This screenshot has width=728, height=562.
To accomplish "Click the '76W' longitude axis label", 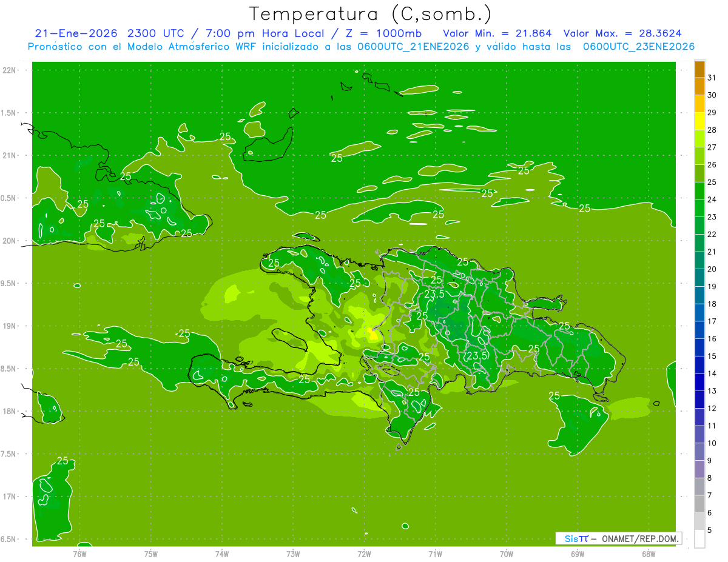I will [x=80, y=554].
